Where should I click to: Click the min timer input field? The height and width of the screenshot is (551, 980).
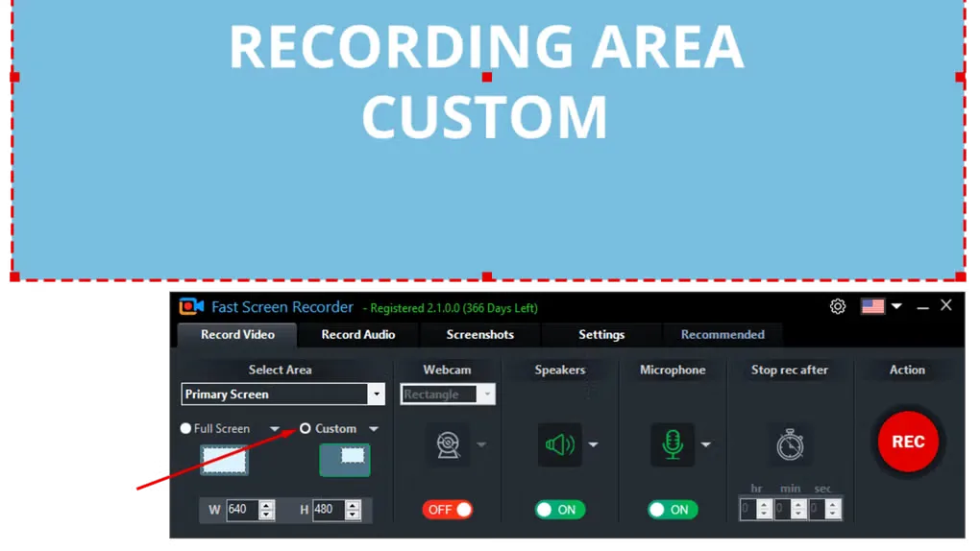(782, 510)
